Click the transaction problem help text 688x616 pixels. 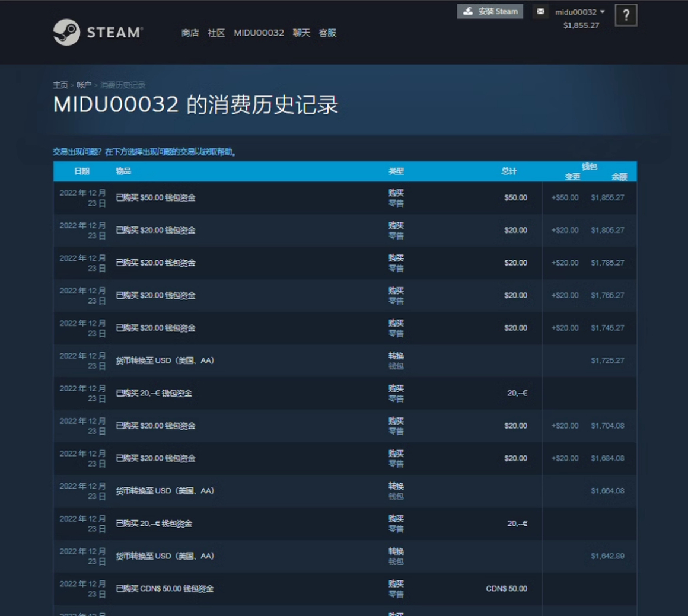point(145,152)
